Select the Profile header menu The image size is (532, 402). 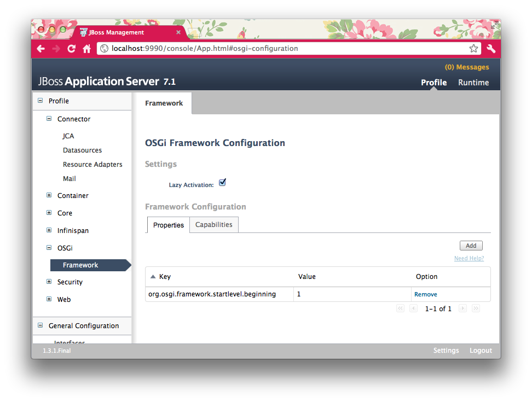pos(433,83)
